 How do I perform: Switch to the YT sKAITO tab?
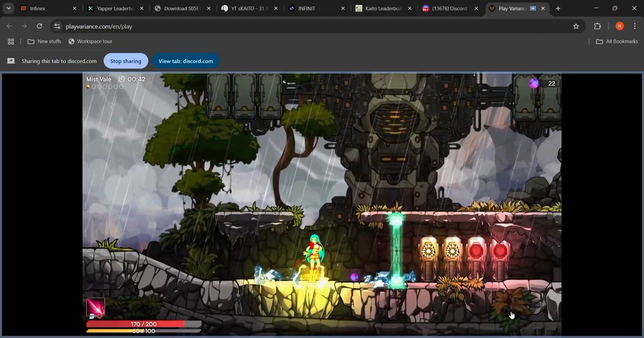click(x=249, y=8)
